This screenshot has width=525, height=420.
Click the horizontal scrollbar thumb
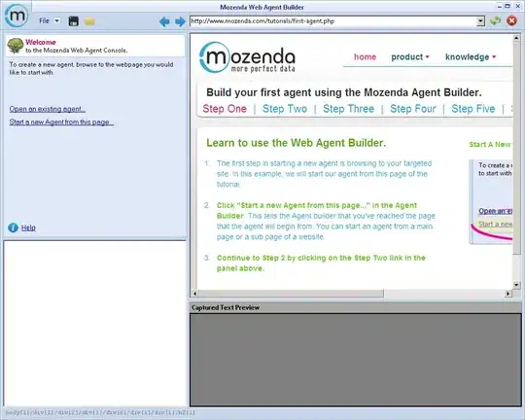coord(292,294)
